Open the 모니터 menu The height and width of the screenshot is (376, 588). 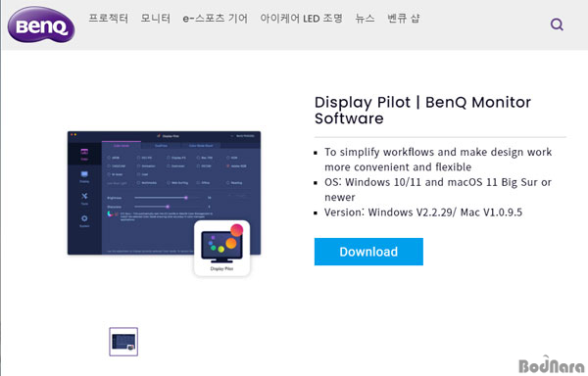pos(155,18)
